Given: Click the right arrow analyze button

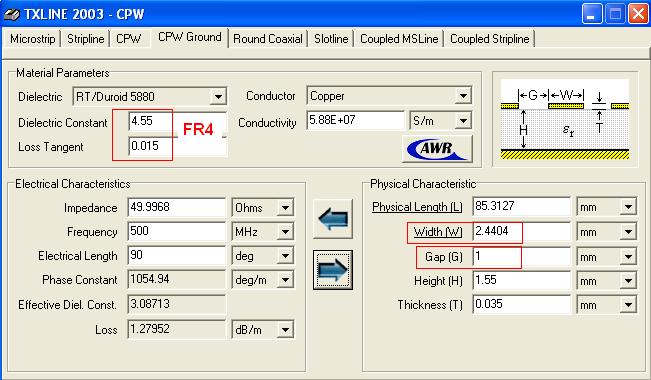Looking at the screenshot, I should (333, 270).
